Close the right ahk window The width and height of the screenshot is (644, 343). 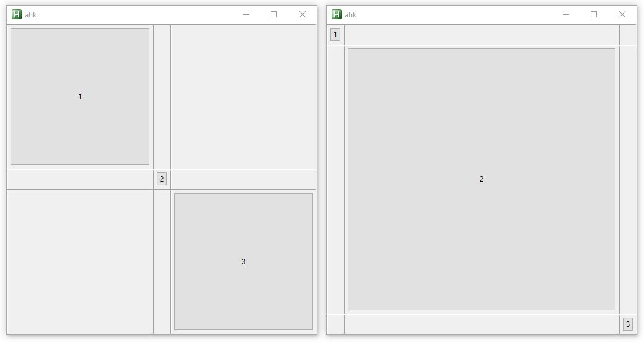click(x=622, y=14)
